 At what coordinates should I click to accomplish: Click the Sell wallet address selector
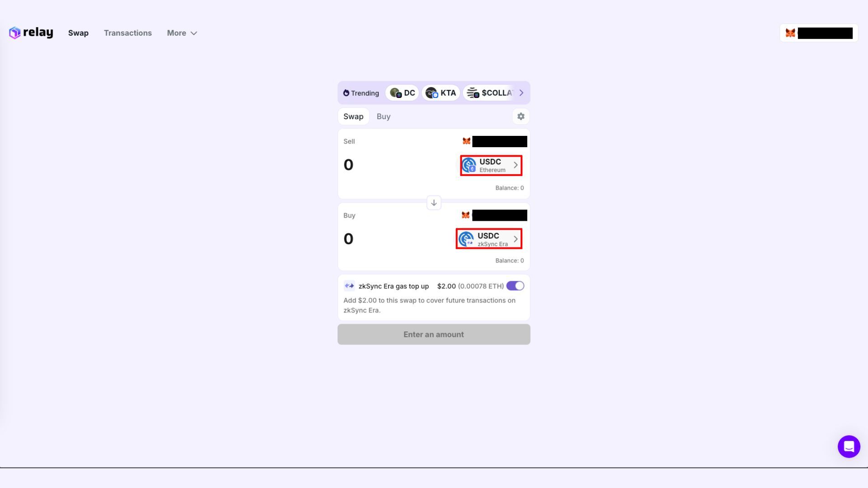pos(494,141)
